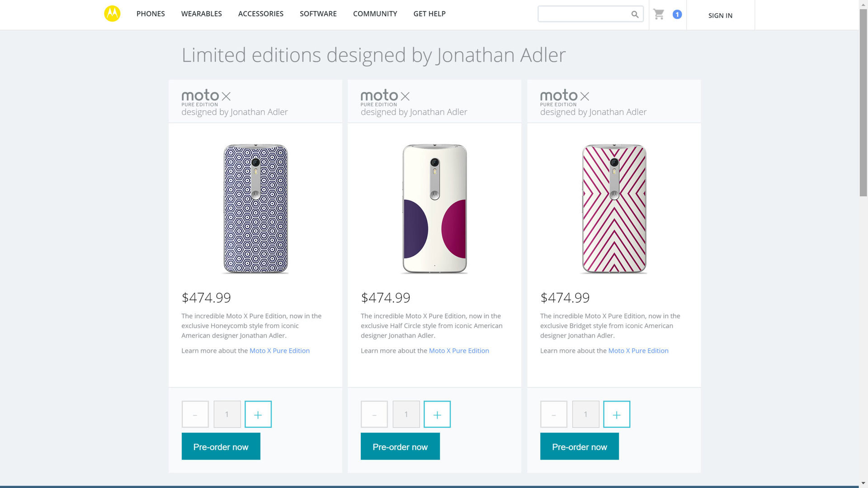This screenshot has width=868, height=488.
Task: Decrease Bridget phone quantity with minus
Action: (x=553, y=414)
